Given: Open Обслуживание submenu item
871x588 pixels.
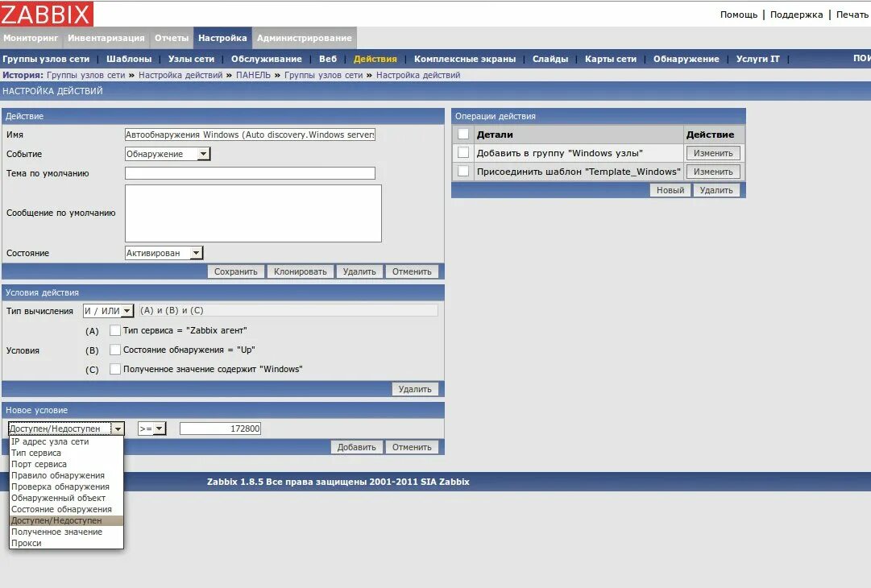Looking at the screenshot, I should (x=266, y=59).
